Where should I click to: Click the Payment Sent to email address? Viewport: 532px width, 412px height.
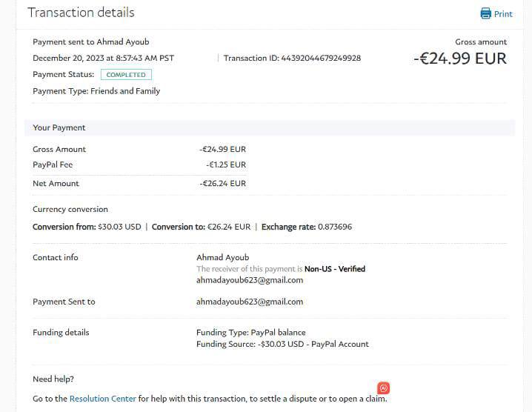click(250, 302)
